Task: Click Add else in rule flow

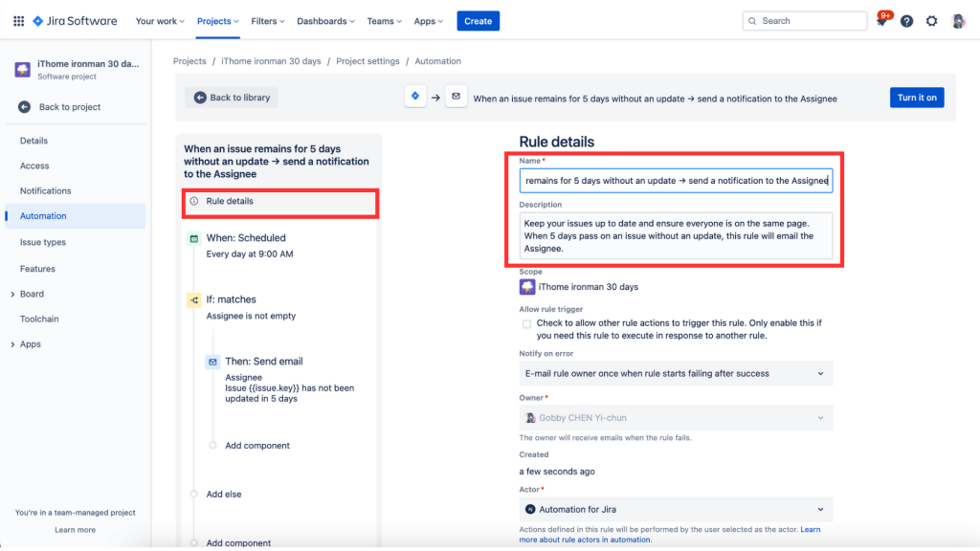Action: pyautogui.click(x=224, y=495)
